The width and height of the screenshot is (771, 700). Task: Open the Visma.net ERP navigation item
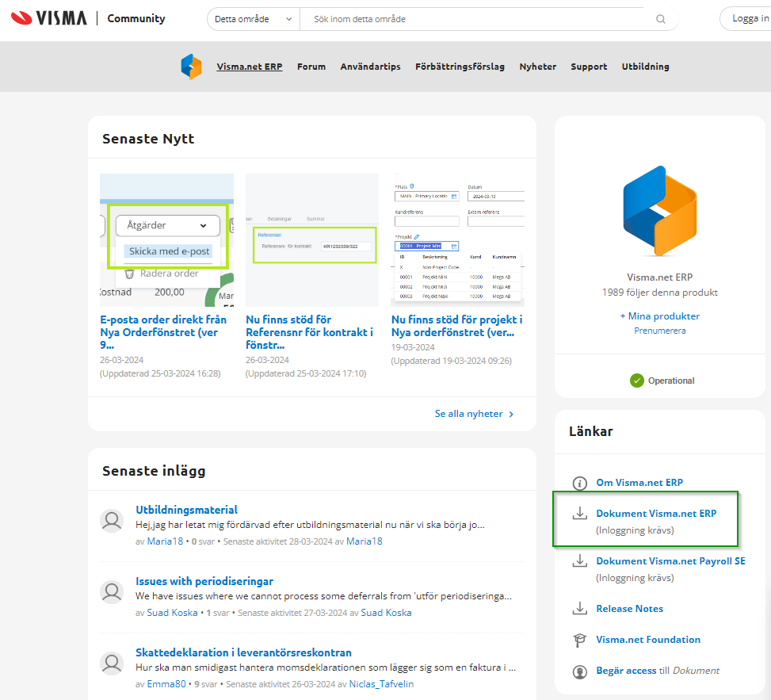point(250,67)
